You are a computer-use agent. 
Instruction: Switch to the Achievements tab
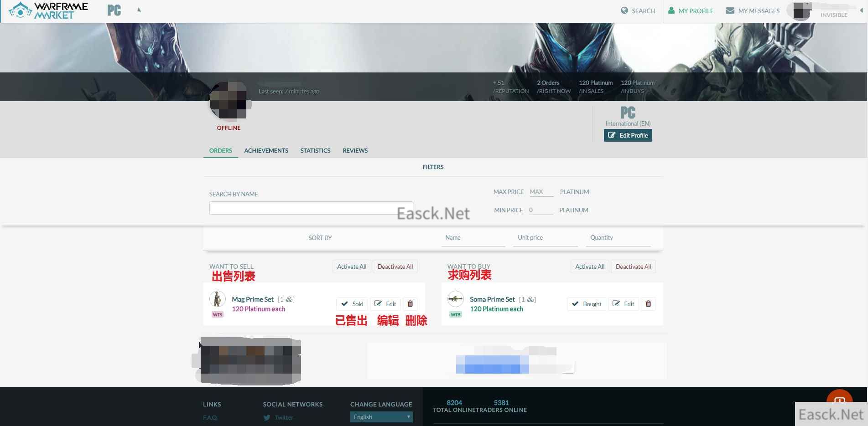tap(266, 151)
